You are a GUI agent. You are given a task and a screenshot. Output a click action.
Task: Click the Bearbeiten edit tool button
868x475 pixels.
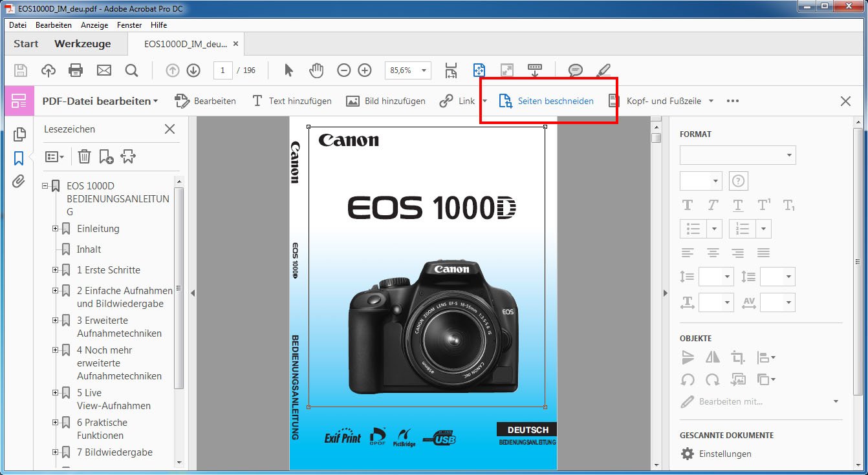(x=206, y=101)
